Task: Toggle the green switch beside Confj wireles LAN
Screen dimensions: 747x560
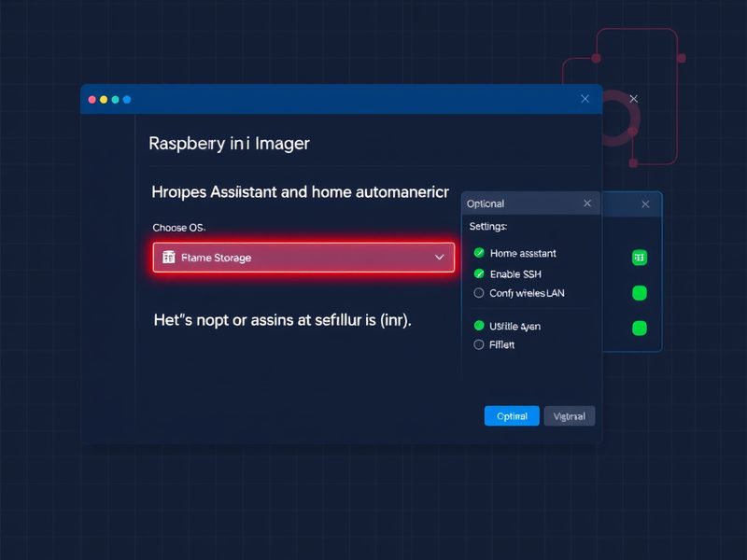Action: pyautogui.click(x=640, y=293)
